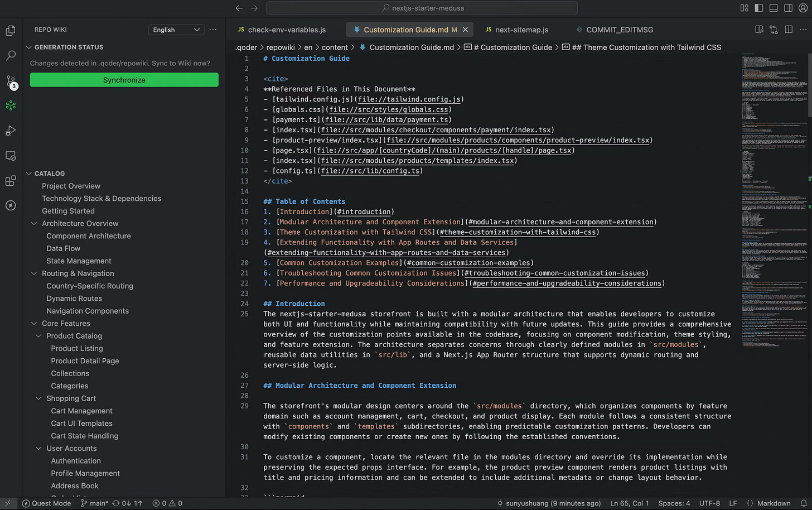Open changes compare icon in editor toolbar
Viewport: 812px width, 510px height.
tap(774, 30)
